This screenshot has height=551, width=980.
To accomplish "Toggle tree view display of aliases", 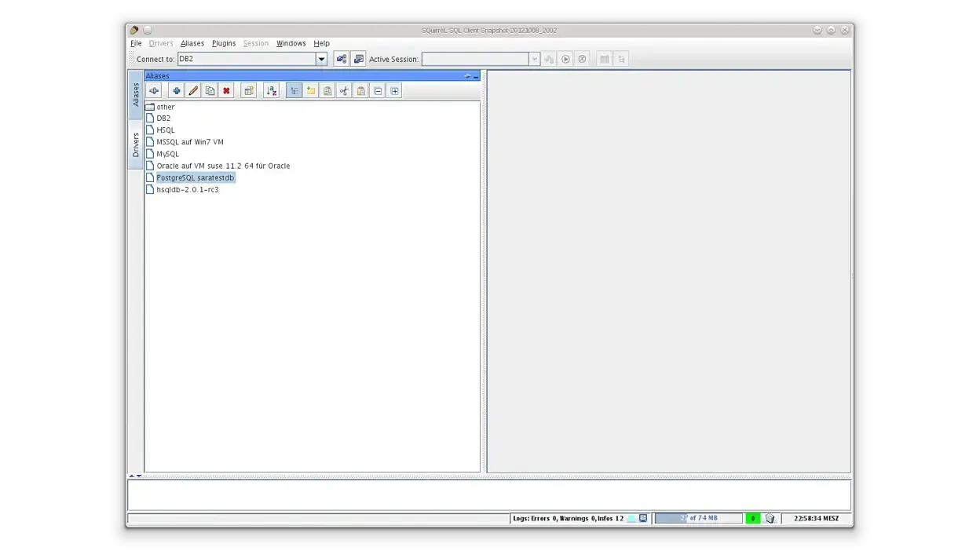I will coord(294,90).
